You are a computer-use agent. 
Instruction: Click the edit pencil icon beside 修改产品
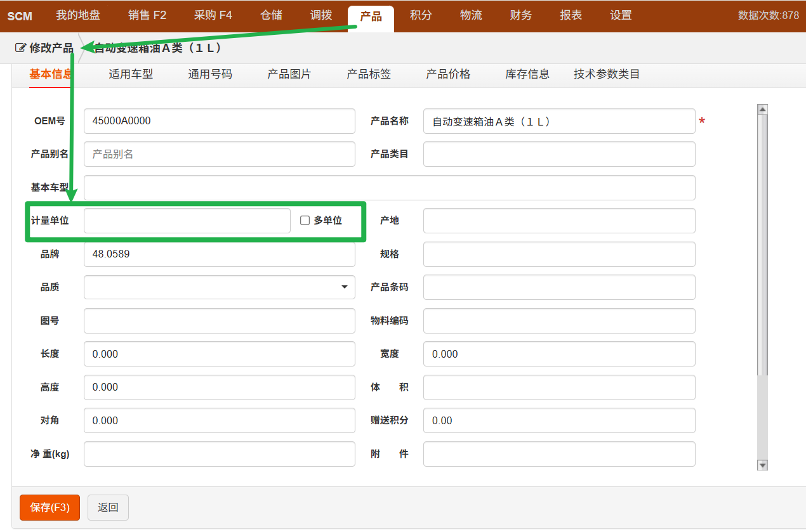[20, 48]
